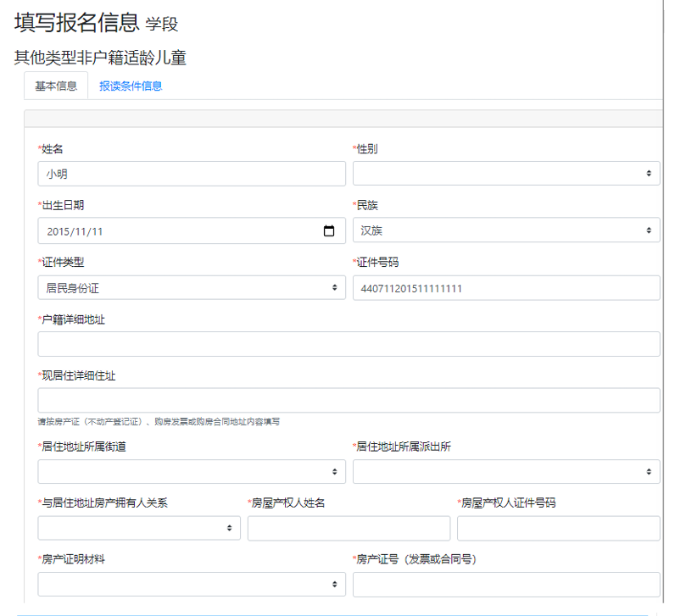
Task: Switch to the 基本信息 tab
Action: tap(56, 86)
